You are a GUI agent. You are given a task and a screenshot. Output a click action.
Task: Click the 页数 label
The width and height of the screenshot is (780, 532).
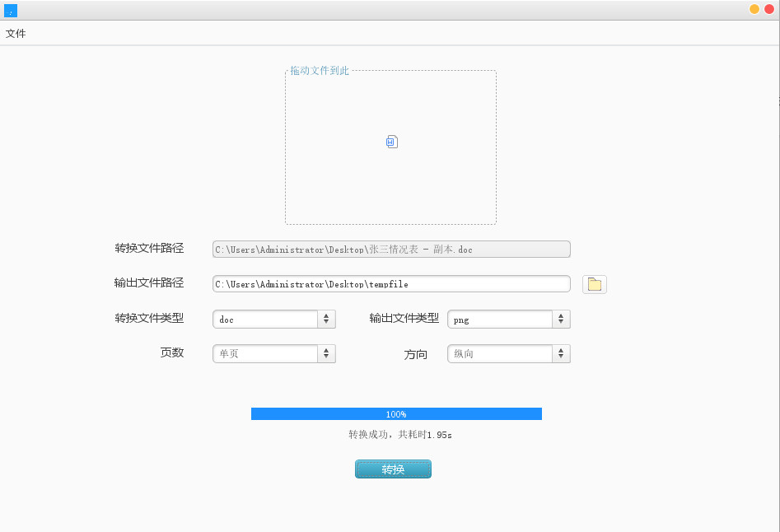click(172, 352)
